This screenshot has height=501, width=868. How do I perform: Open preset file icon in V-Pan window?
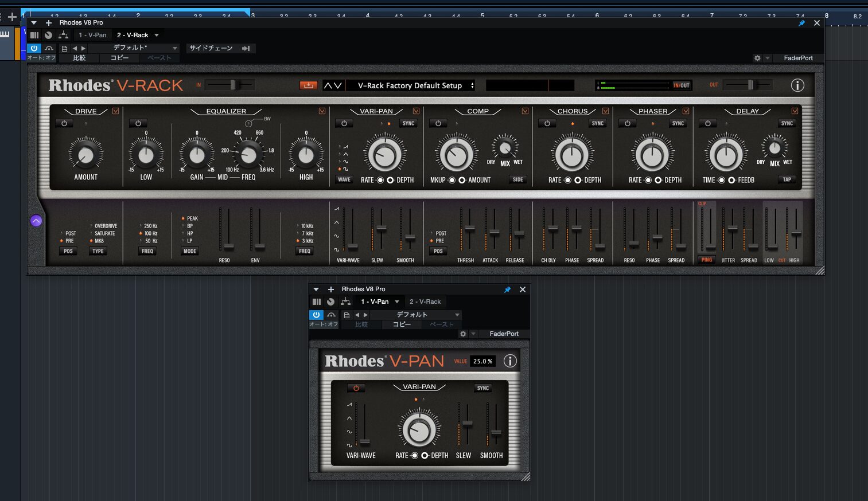click(347, 315)
